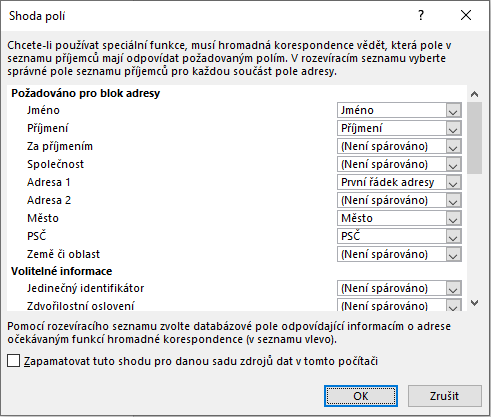This screenshot has width=491, height=417.
Task: Click the scroll up arrow icon
Action: coord(474,94)
